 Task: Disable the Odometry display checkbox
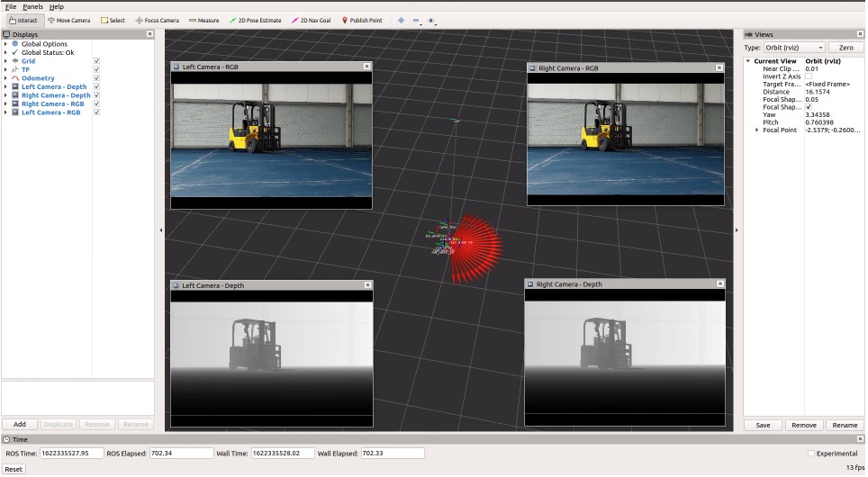(97, 78)
